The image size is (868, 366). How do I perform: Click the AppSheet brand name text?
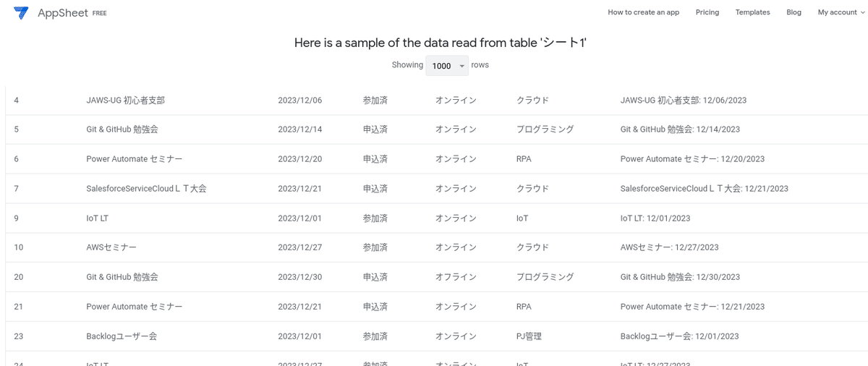[x=62, y=13]
